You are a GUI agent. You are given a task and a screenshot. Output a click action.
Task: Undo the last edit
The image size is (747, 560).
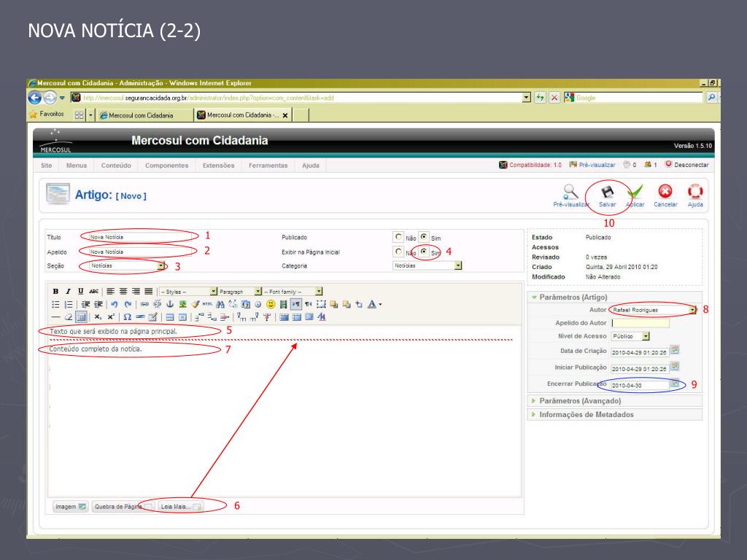point(115,304)
